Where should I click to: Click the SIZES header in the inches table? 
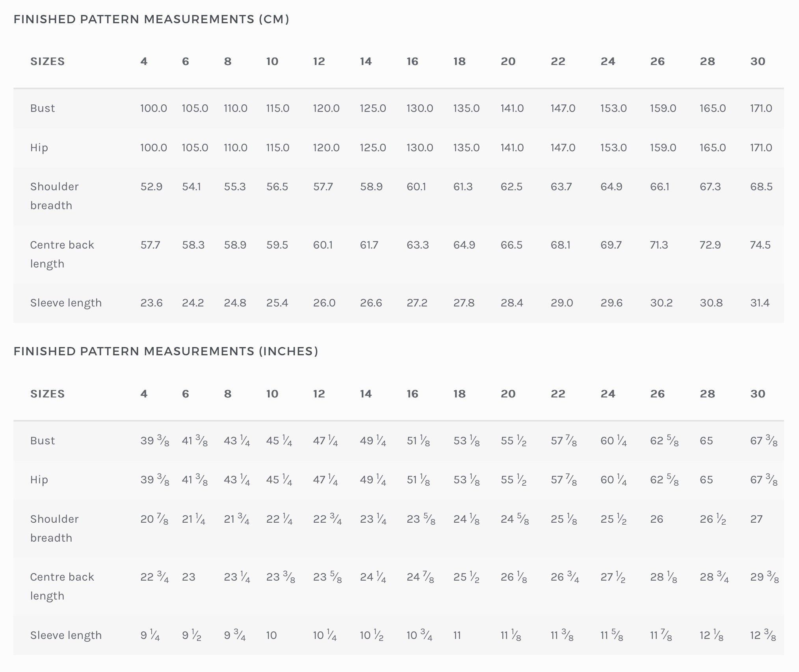tap(47, 394)
